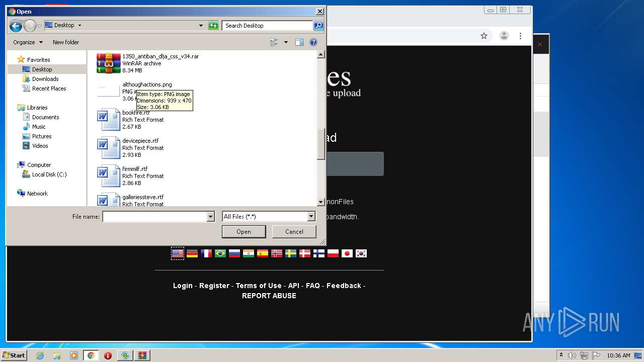Open Chrome three-dot menu

(x=520, y=36)
